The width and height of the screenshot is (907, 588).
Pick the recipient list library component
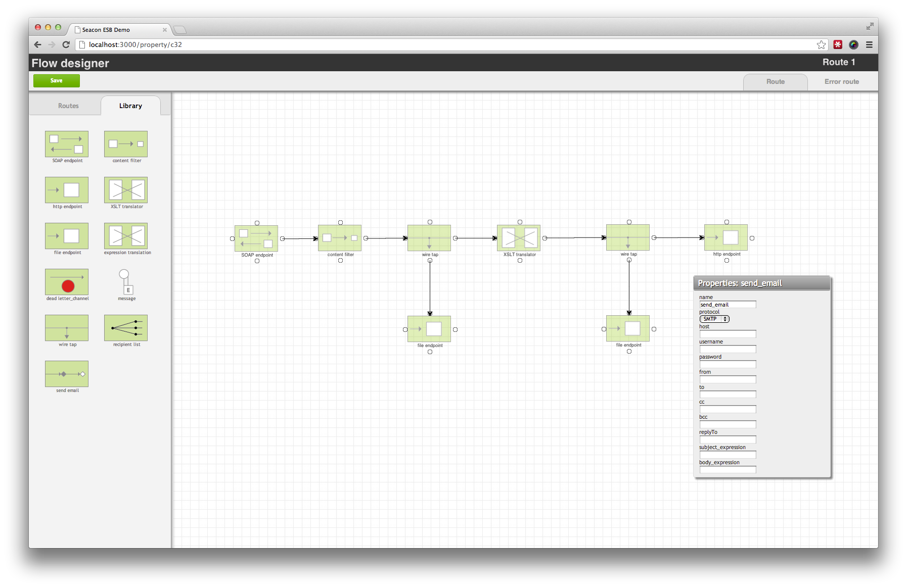(126, 328)
